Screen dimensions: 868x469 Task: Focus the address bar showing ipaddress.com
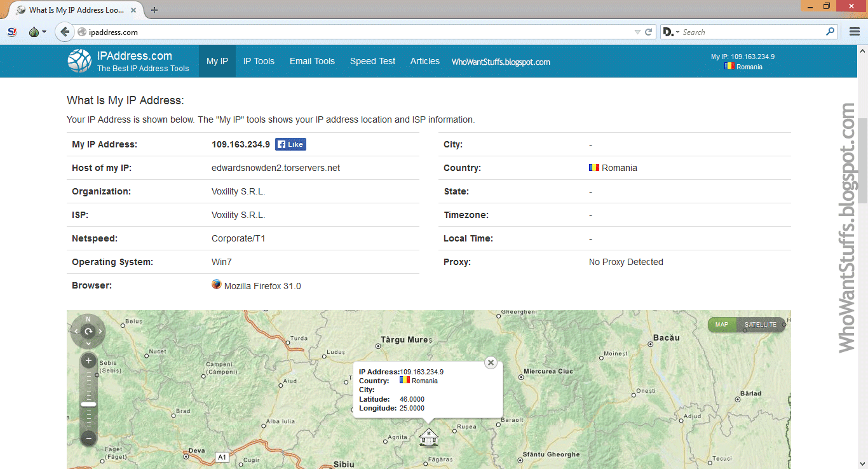pyautogui.click(x=359, y=32)
